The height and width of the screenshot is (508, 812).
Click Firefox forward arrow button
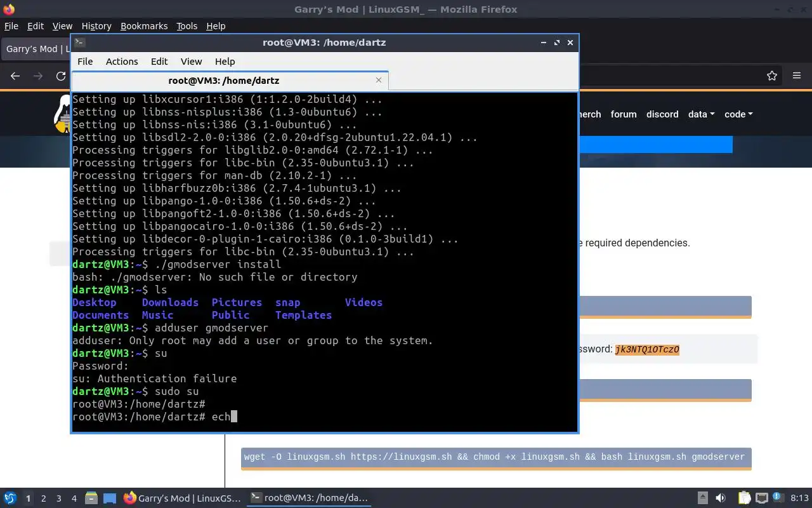(x=38, y=76)
